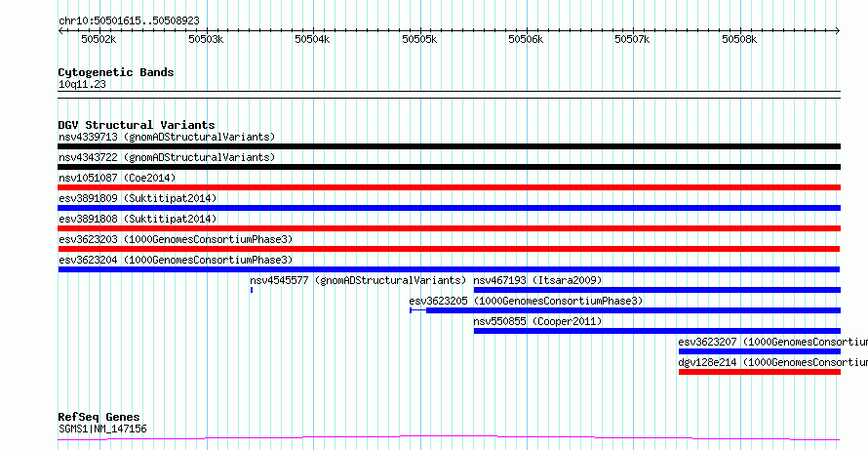This screenshot has height=450, width=868.
Task: Click the nsv4343722 gnomAD variant label
Action: [x=167, y=157]
